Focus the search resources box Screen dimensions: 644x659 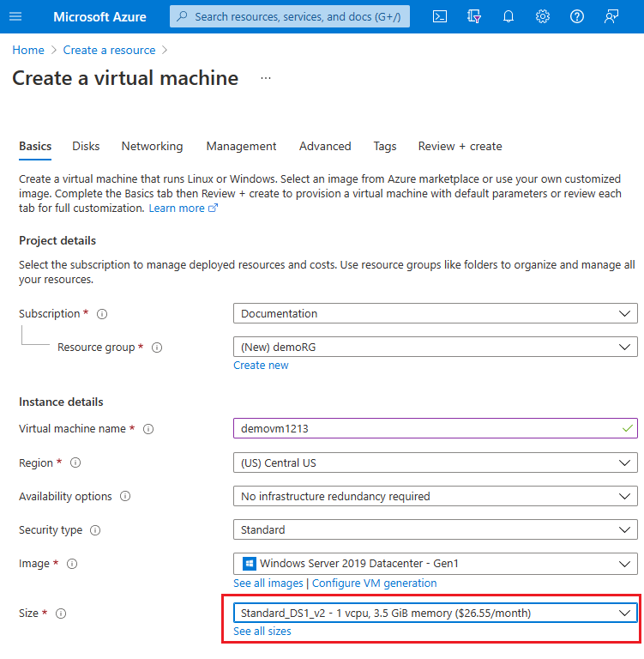click(x=290, y=16)
